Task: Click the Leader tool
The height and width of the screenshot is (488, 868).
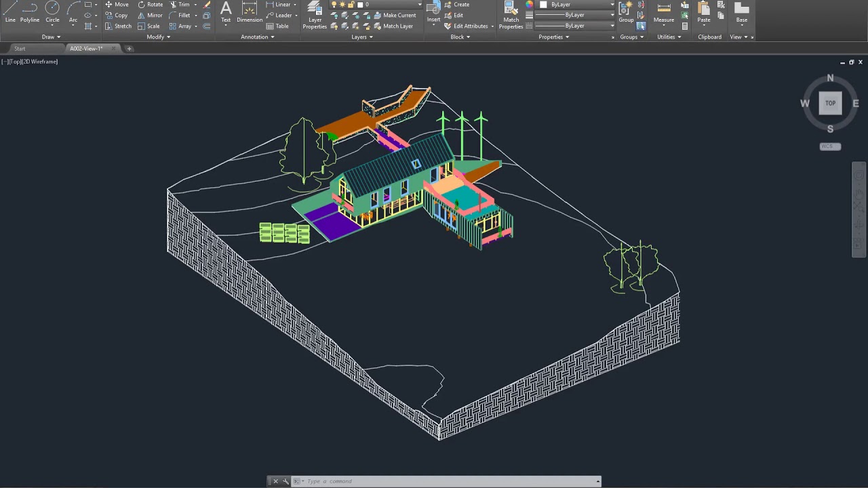Action: [x=279, y=15]
